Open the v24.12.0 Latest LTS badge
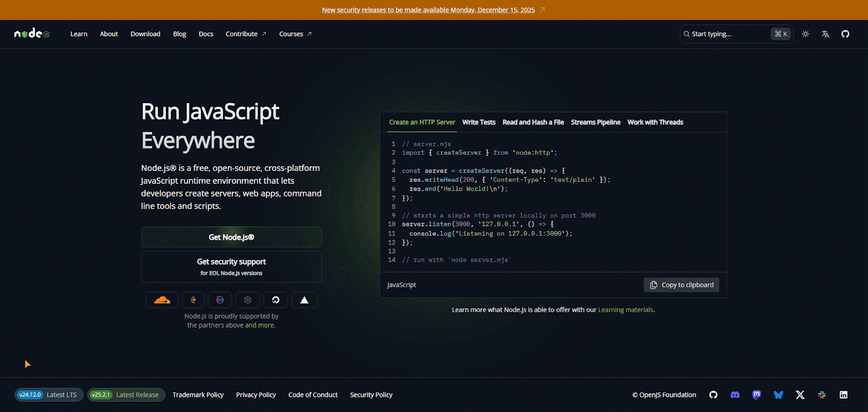Image resolution: width=868 pixels, height=412 pixels. coord(48,395)
